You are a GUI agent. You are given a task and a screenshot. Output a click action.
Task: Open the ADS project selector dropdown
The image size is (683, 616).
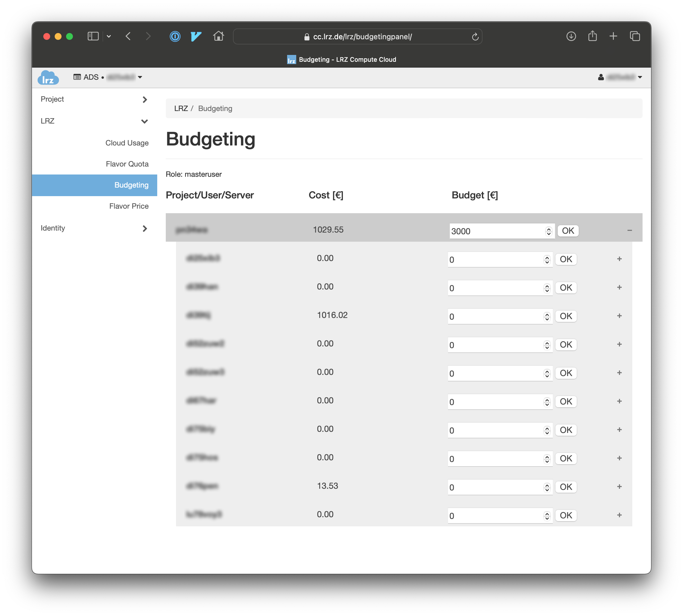pyautogui.click(x=108, y=77)
